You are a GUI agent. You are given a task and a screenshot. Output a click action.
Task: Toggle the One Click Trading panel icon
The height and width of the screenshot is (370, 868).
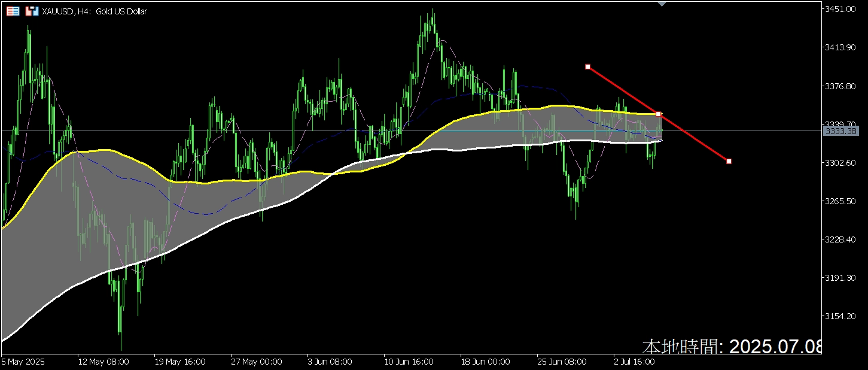(32, 11)
